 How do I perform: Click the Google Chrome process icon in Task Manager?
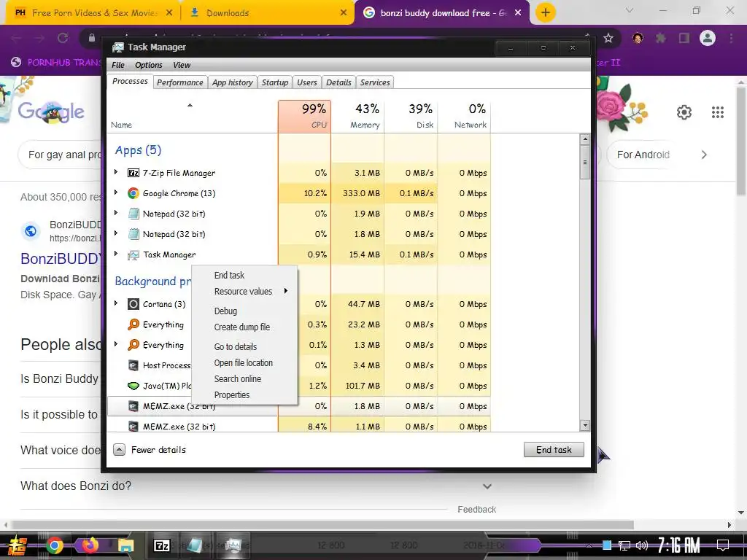[x=133, y=193]
